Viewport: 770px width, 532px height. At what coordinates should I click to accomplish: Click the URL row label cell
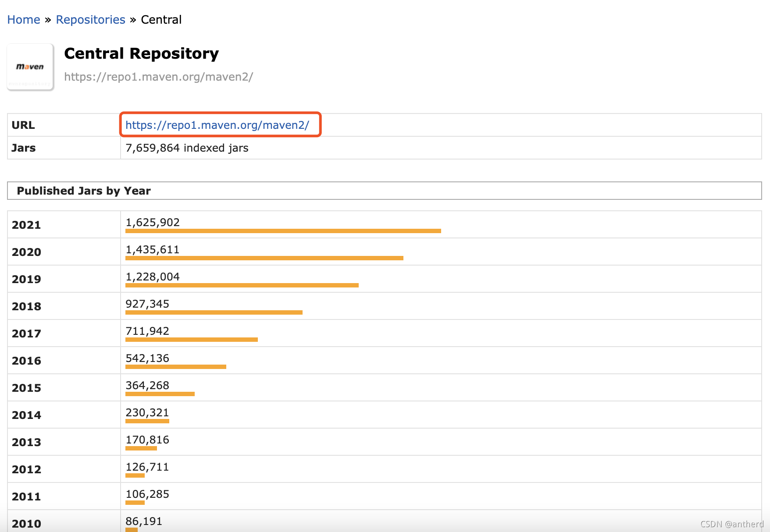click(64, 125)
